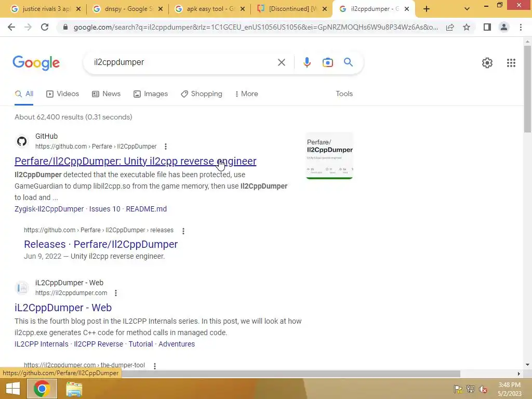The image size is (532, 399).
Task: Click the horizontal scrollbar right arrow
Action: coord(518,374)
